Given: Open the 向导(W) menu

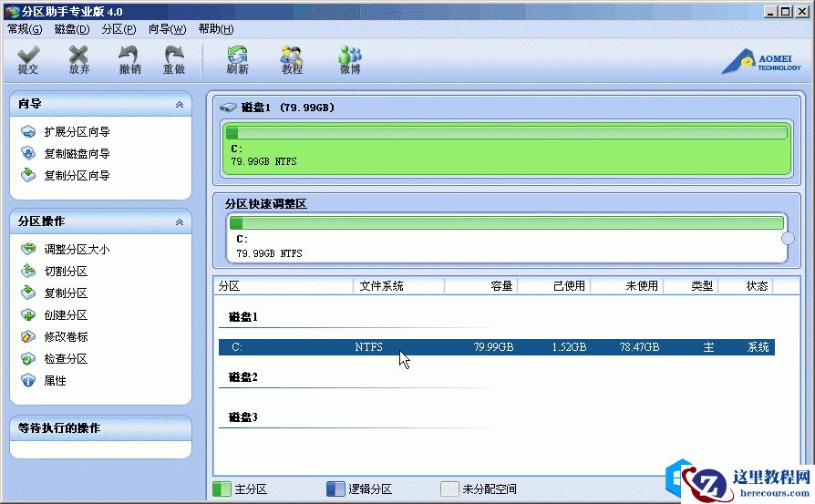Looking at the screenshot, I should 167,29.
